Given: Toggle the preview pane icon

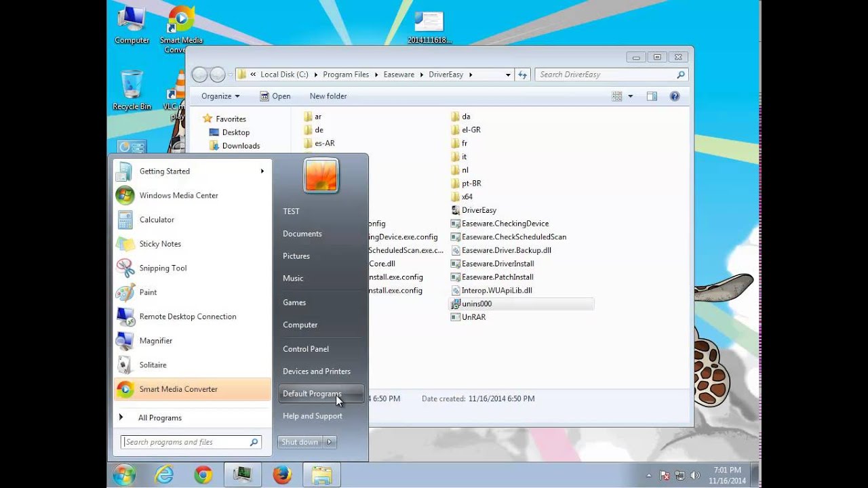Looking at the screenshot, I should point(652,96).
